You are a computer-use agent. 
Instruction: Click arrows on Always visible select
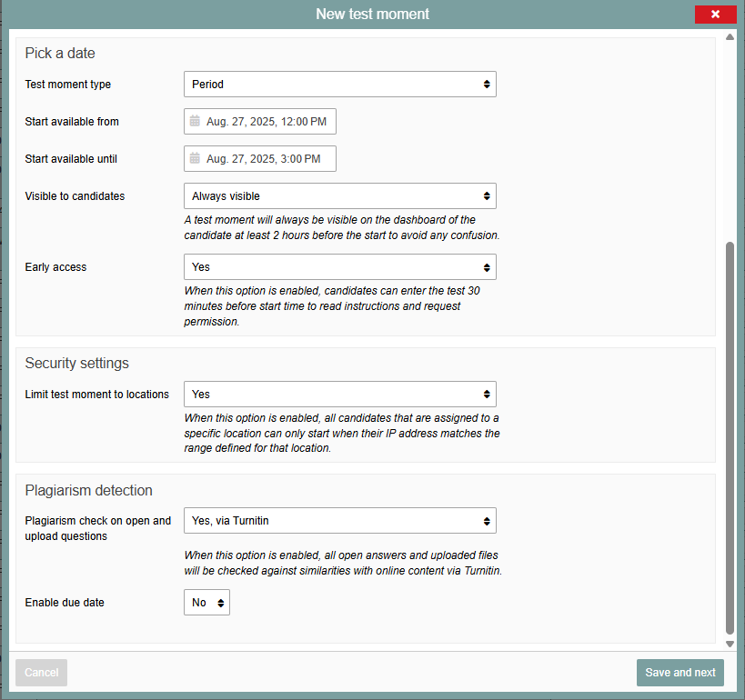point(487,196)
